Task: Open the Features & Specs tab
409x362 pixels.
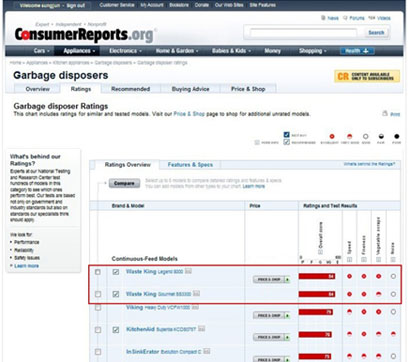Action: point(190,165)
